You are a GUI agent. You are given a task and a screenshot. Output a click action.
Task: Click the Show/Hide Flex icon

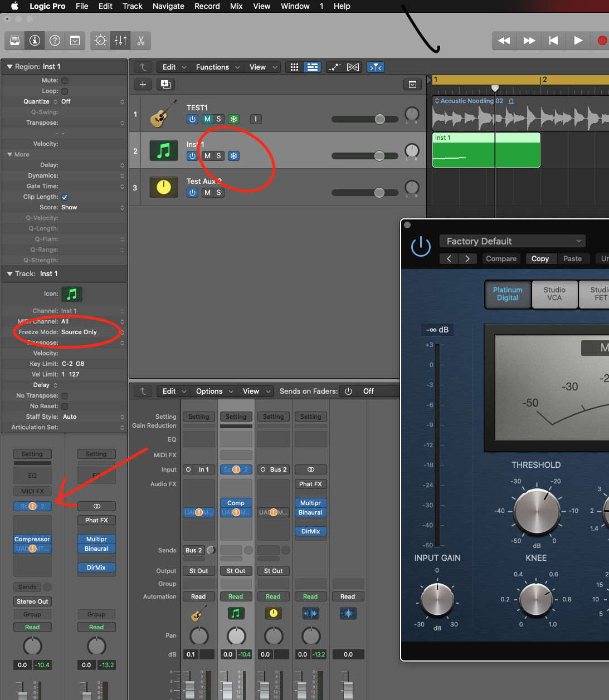click(353, 67)
